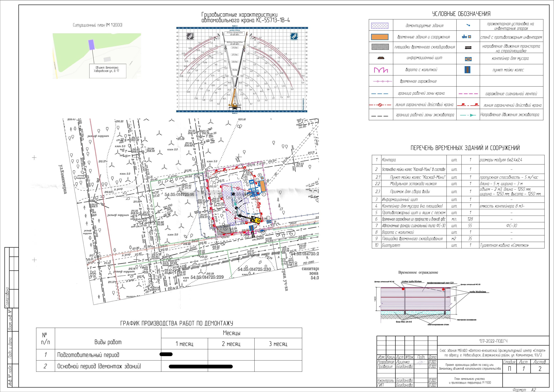The width and height of the screenshot is (554, 392).
Task: Click the 'Н.контроль' label in title block
Action: [x=386, y=381]
